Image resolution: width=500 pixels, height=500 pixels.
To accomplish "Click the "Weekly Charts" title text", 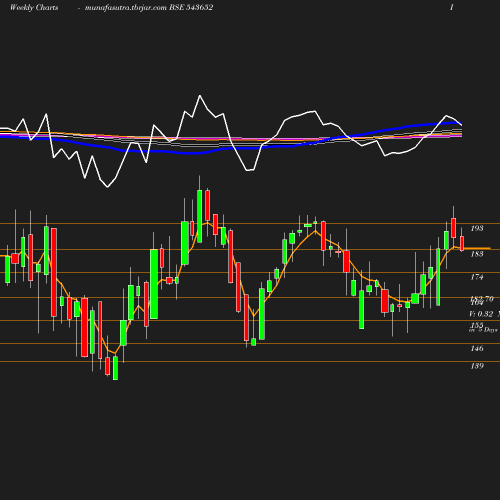I will (34, 7).
